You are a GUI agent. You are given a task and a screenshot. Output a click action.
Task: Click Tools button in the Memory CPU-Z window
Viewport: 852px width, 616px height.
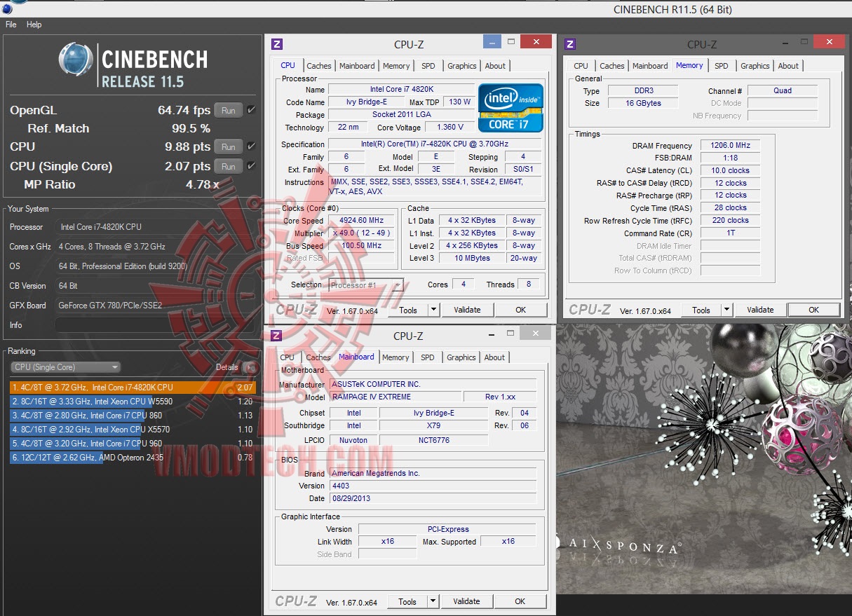tap(701, 310)
